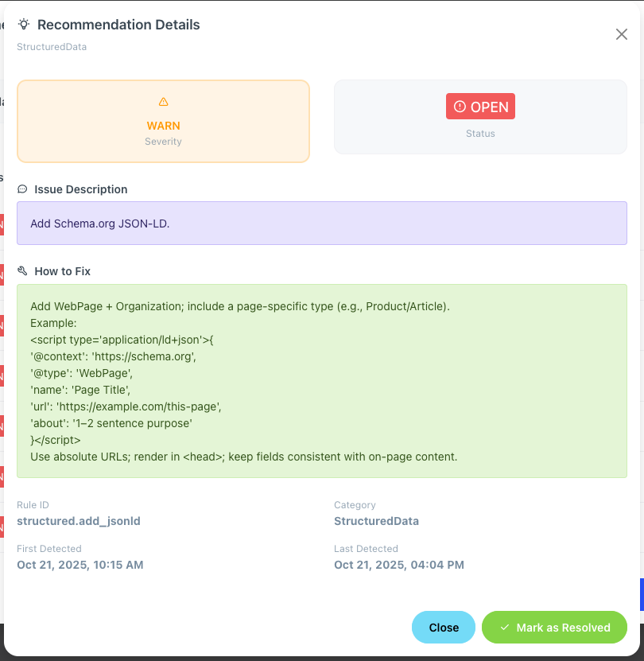Click the alert icon in OPEN badge

(460, 107)
